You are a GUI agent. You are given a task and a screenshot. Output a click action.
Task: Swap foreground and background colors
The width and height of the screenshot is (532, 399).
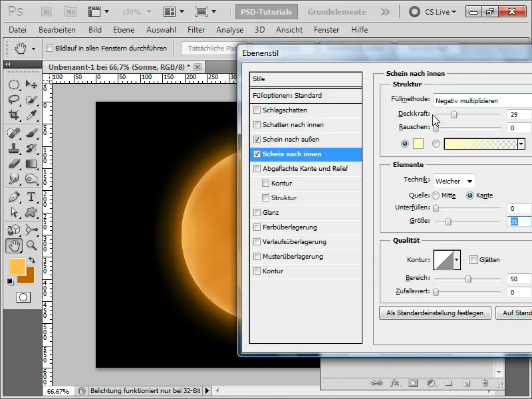[x=32, y=260]
